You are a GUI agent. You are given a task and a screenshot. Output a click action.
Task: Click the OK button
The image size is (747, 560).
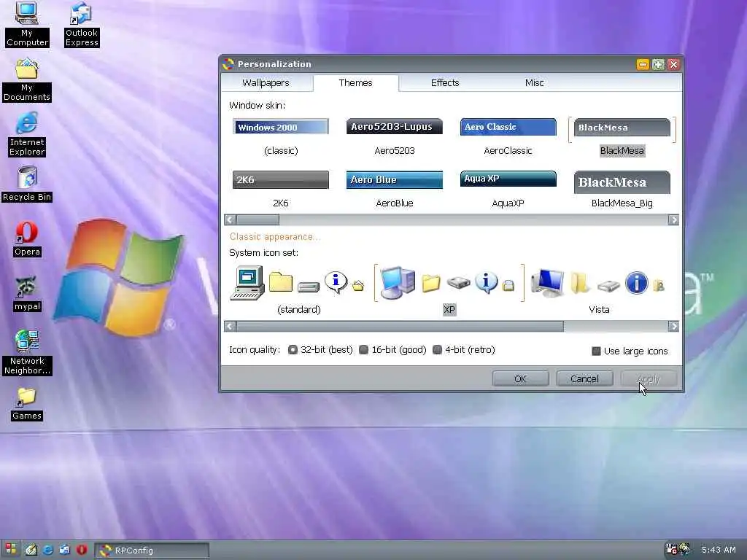(520, 378)
